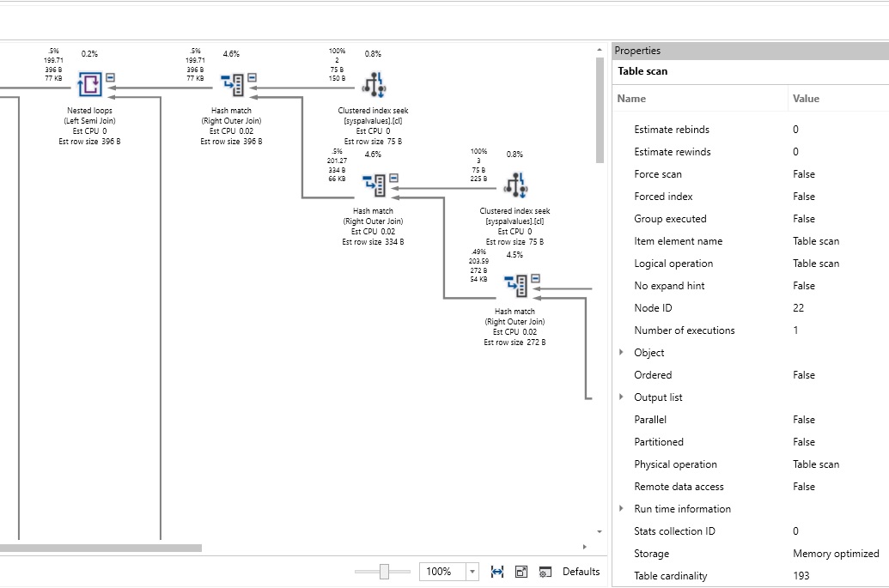Expand the Run time information property
889x588 pixels.
(621, 509)
